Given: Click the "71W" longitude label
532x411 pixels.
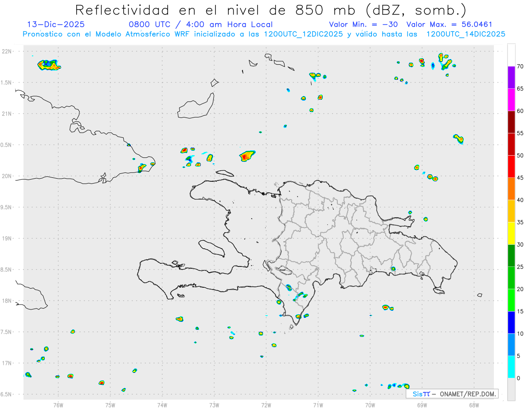Looking at the screenshot, I should point(318,405).
